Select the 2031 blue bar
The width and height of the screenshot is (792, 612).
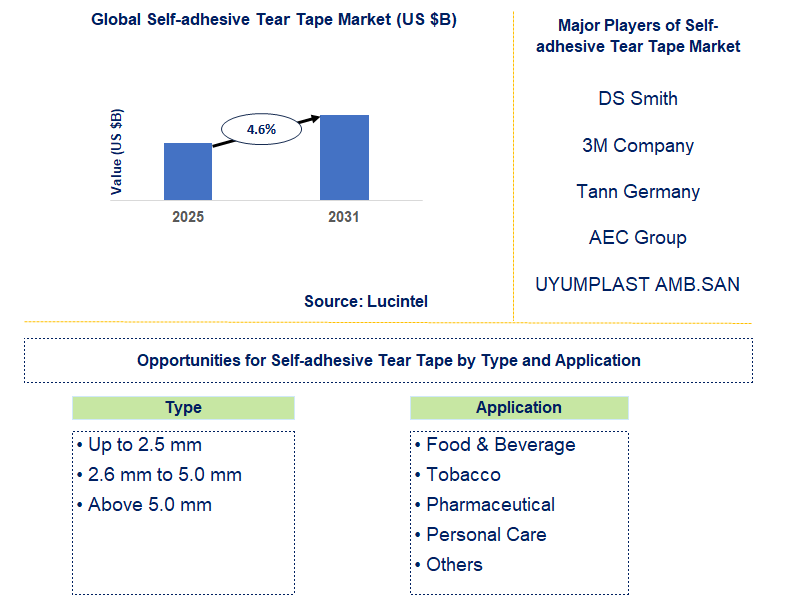[x=344, y=158]
